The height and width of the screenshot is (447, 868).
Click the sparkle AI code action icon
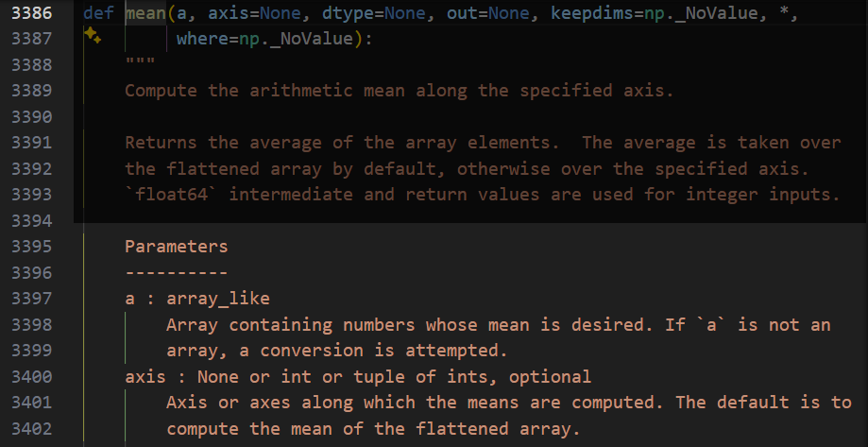92,37
